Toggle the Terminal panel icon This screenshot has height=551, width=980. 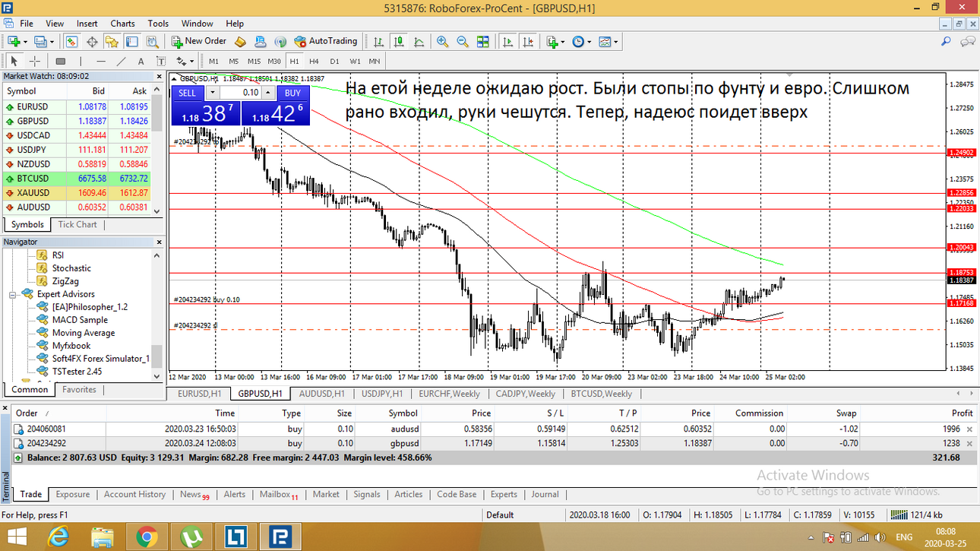131,42
